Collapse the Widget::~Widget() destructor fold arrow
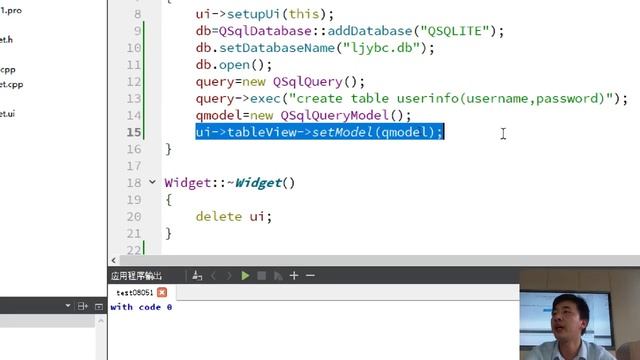This screenshot has width=640, height=360. click(x=152, y=182)
